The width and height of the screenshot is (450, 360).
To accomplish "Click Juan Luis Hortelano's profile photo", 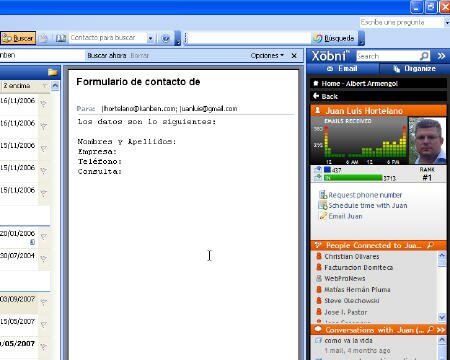I will click(x=427, y=140).
